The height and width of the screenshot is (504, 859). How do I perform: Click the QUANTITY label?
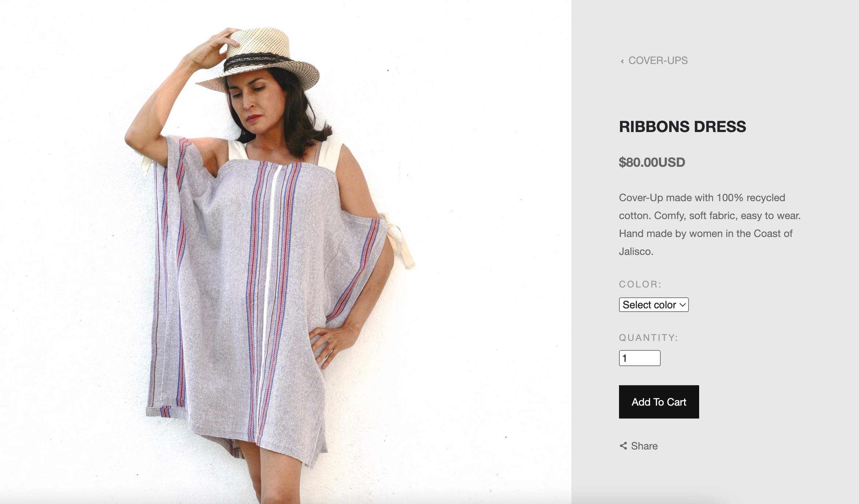tap(648, 338)
